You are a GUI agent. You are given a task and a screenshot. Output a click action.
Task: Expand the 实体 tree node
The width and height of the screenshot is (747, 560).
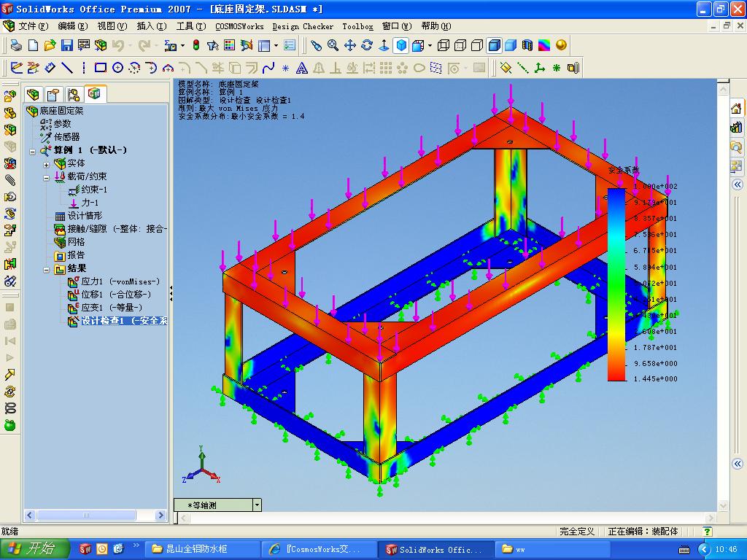pyautogui.click(x=46, y=164)
